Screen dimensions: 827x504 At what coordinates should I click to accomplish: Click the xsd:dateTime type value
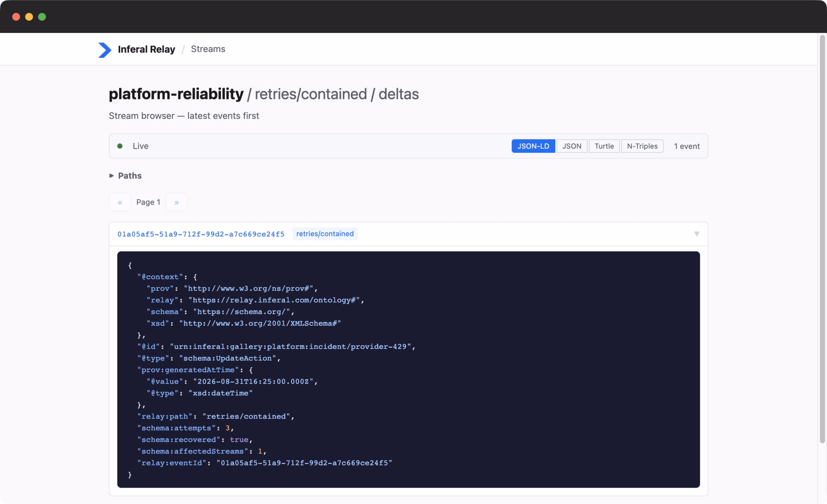[x=221, y=393]
